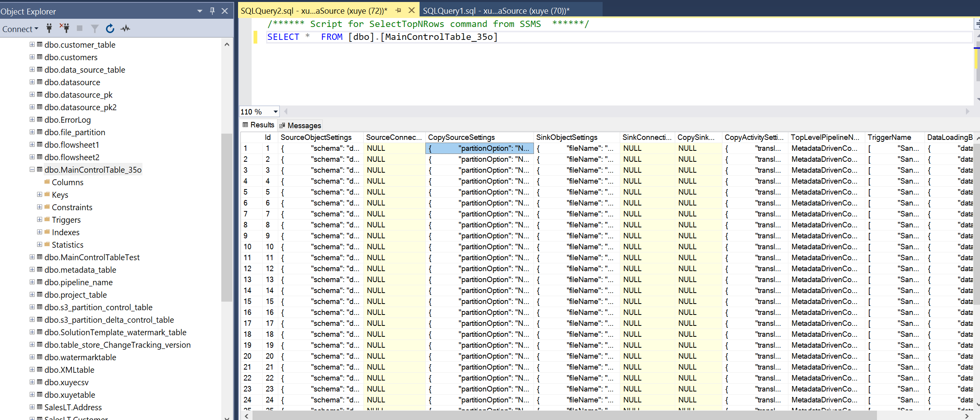This screenshot has height=420, width=980.
Task: Expand the dbo.customers table node
Action: point(32,57)
